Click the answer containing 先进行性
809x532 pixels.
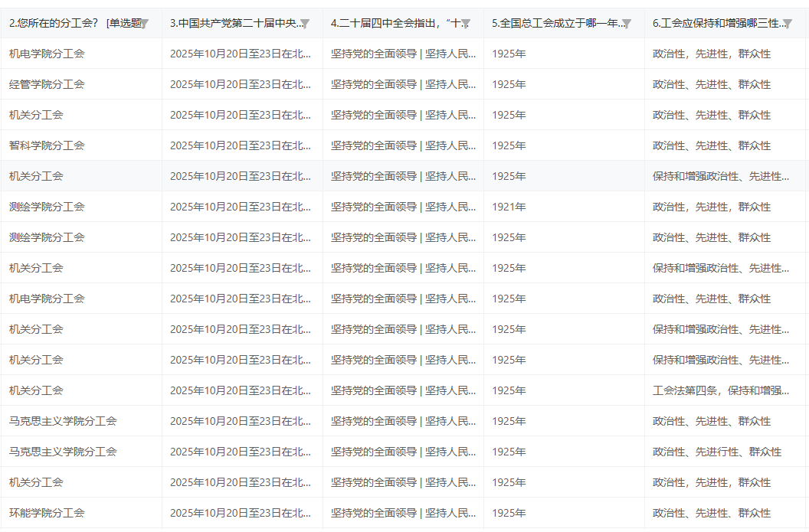[716, 452]
